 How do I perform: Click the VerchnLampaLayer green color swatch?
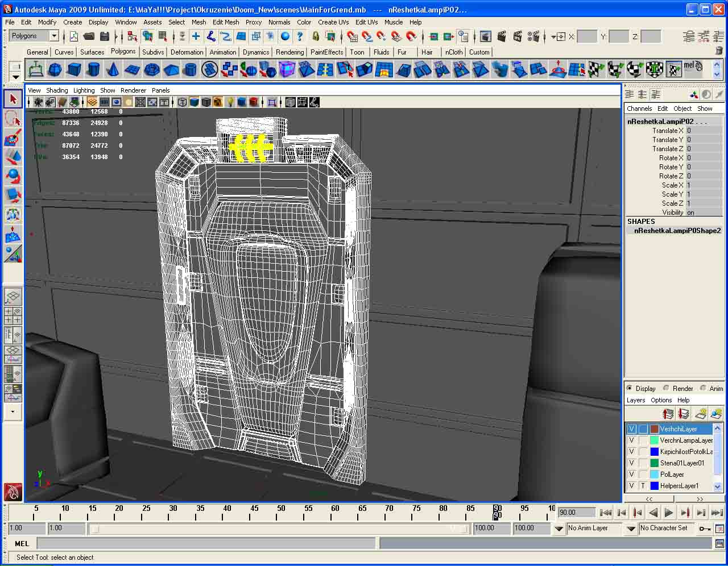coord(654,440)
